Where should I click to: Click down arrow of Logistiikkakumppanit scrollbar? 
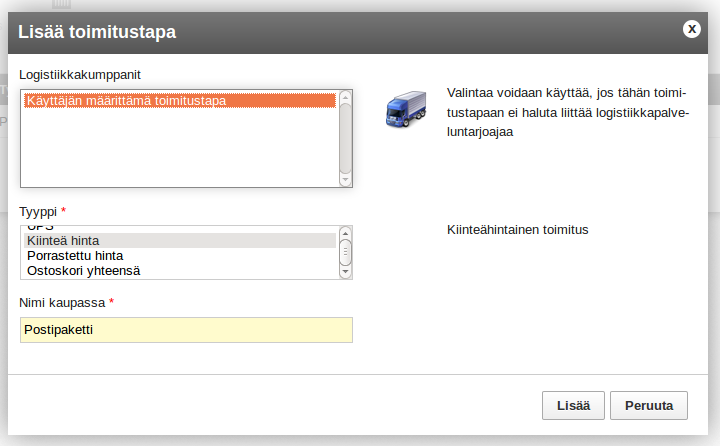click(345, 180)
